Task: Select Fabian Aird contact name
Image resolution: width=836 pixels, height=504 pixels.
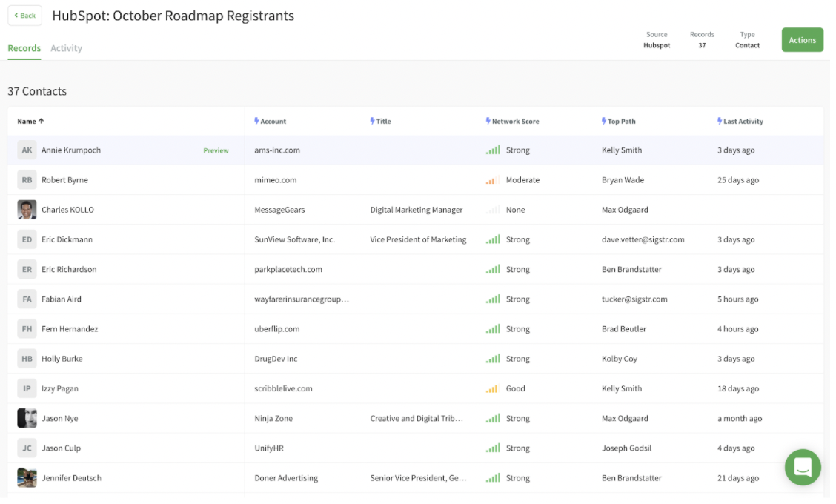Action: pos(62,299)
